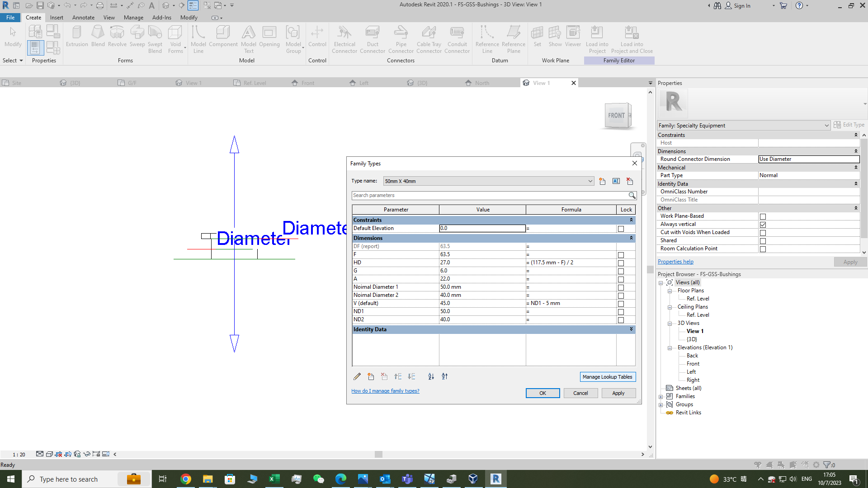This screenshot has width=868, height=488.
Task: Add a Pipe Connector
Action: click(x=401, y=38)
